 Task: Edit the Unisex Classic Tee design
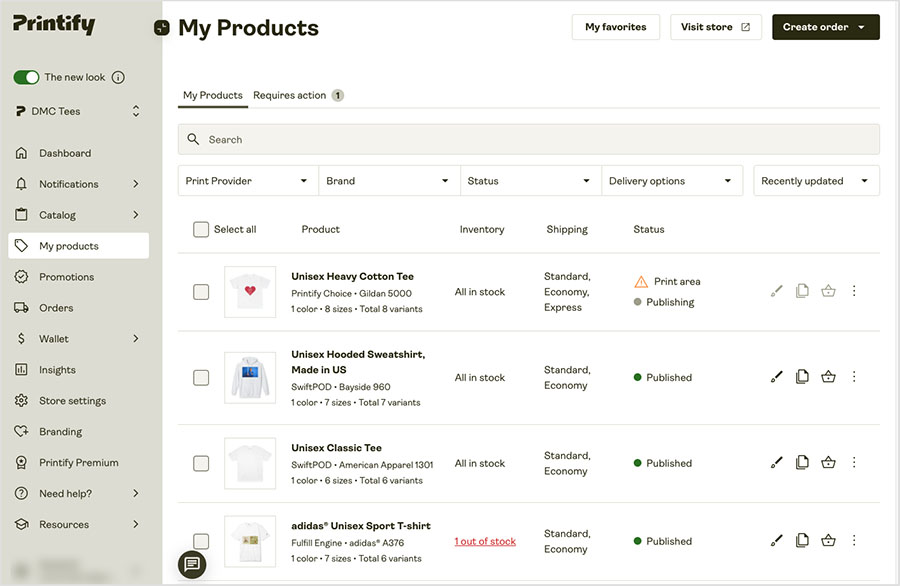777,463
